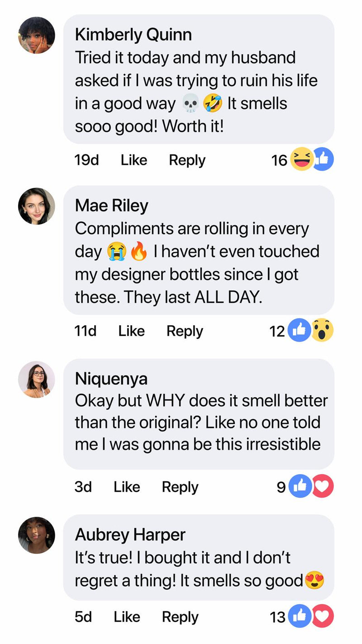
Task: Open Mae Riley's profile picture
Action: point(37,206)
